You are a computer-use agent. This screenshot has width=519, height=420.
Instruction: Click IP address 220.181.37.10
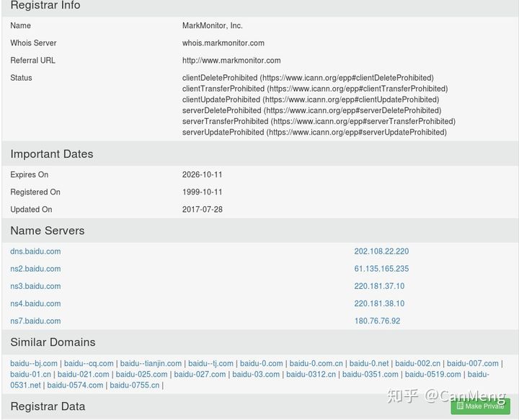point(379,286)
